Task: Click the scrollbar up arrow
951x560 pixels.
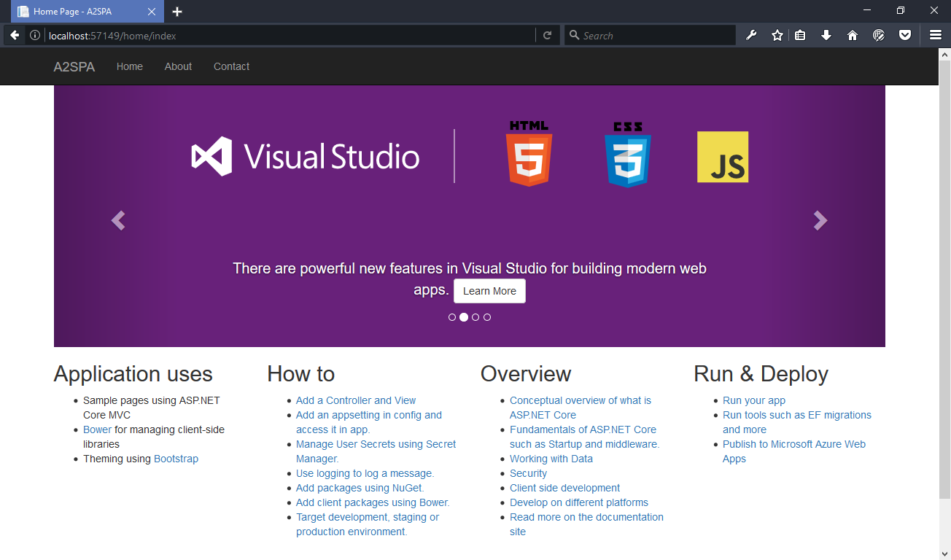Action: pyautogui.click(x=944, y=54)
